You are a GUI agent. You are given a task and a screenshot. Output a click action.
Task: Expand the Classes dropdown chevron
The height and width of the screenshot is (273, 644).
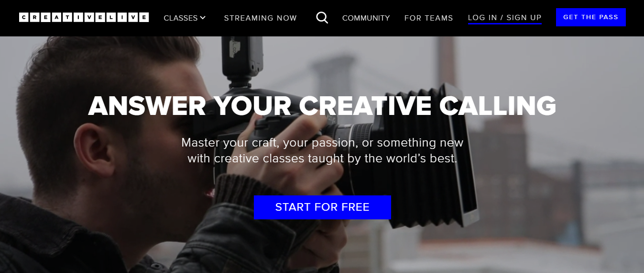point(203,18)
